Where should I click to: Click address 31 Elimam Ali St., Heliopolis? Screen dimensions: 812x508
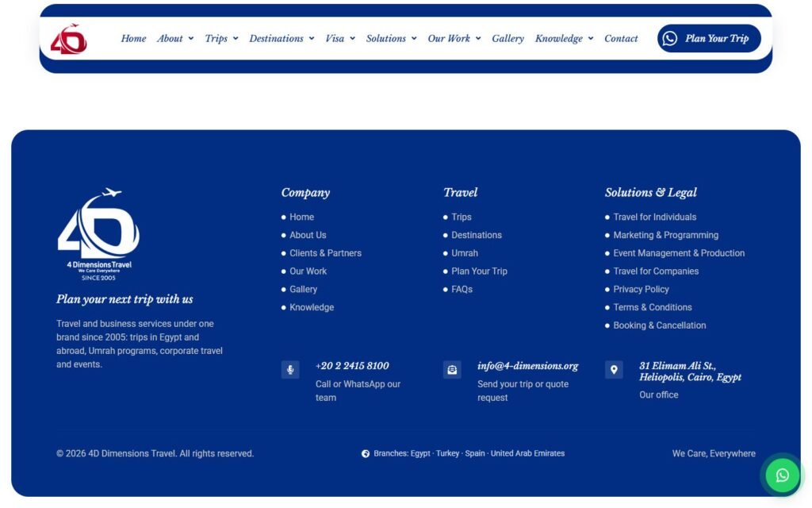coord(691,371)
